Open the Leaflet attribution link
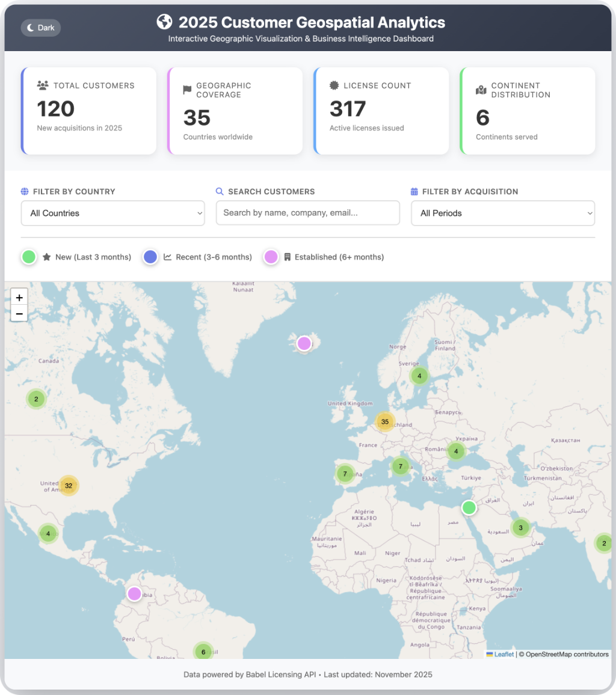The image size is (616, 695). [504, 654]
